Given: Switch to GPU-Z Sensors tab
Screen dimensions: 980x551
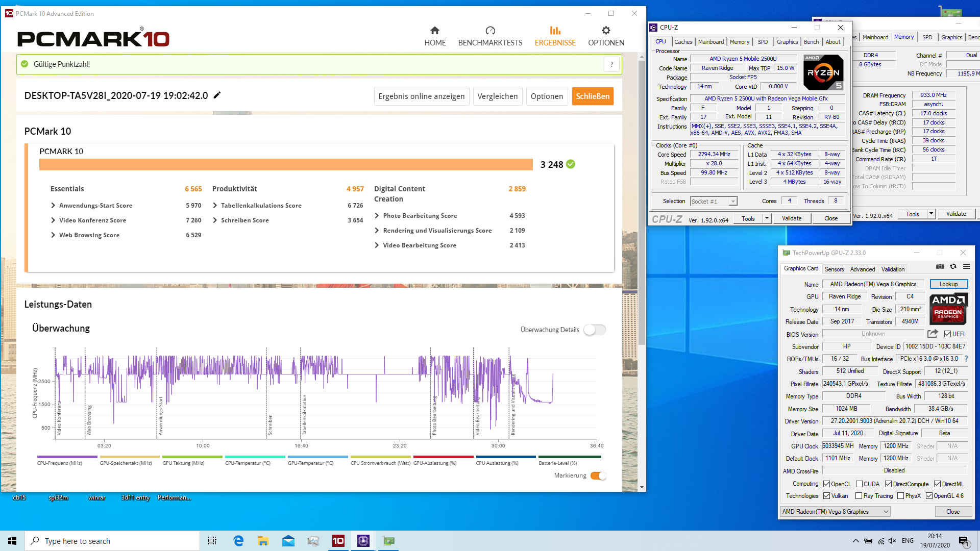Looking at the screenshot, I should [834, 269].
